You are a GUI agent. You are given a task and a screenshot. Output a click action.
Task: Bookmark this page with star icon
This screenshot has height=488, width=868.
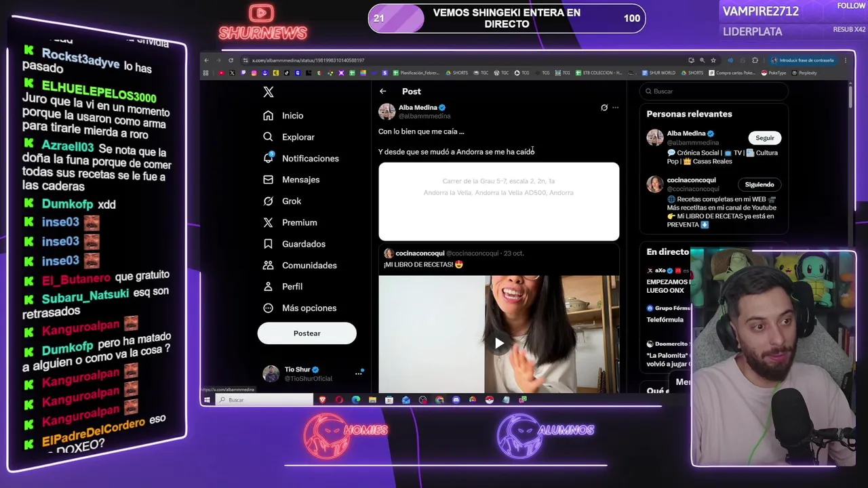point(713,60)
